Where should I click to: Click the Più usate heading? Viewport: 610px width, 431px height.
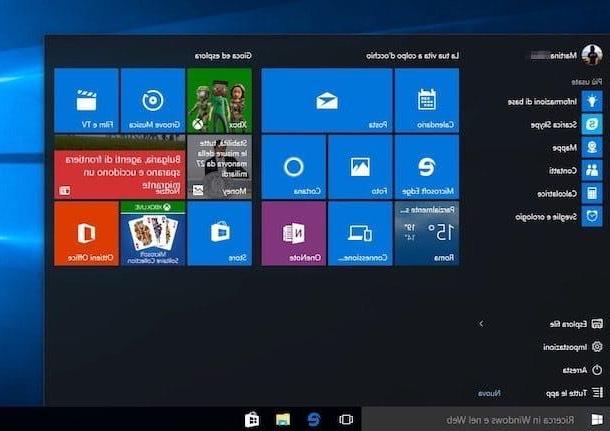[587, 82]
